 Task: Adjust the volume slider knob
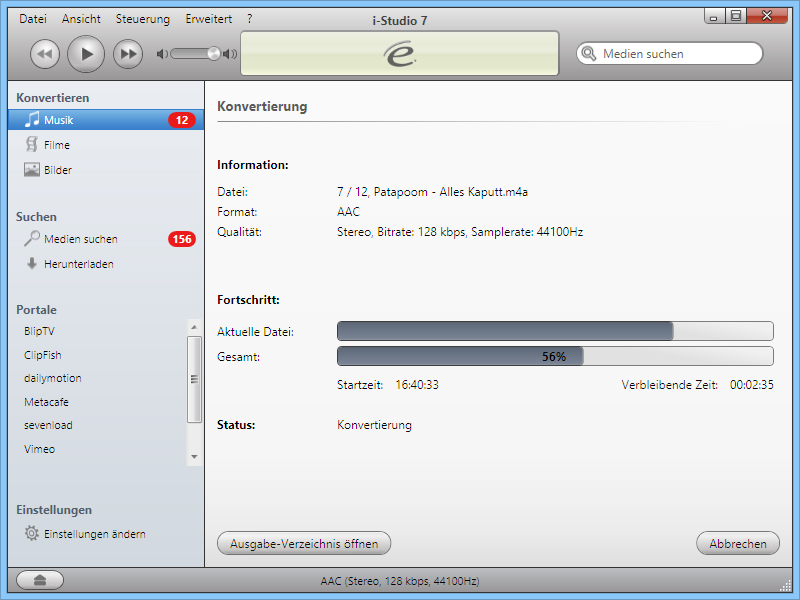pyautogui.click(x=213, y=54)
